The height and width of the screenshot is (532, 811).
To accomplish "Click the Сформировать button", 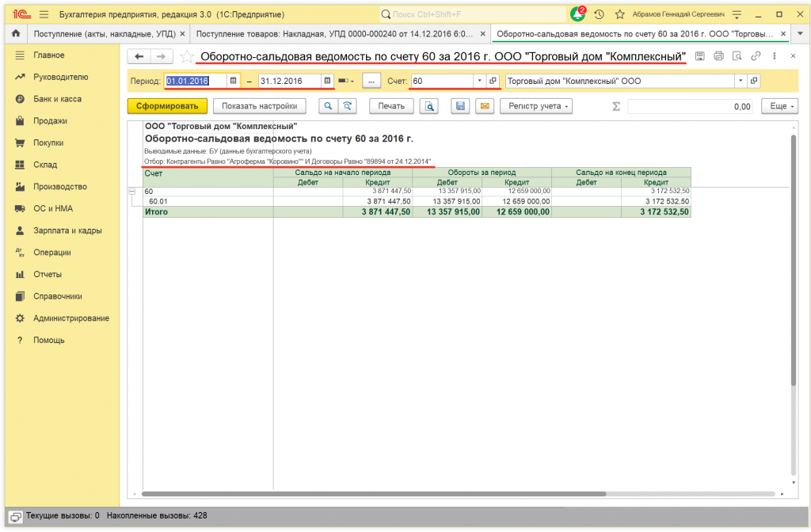I will pos(167,106).
